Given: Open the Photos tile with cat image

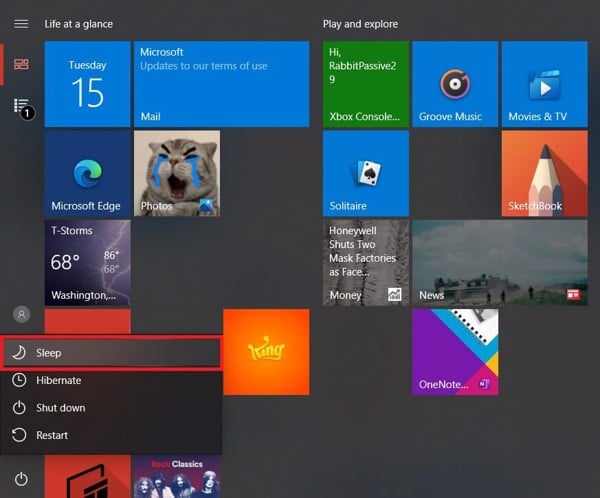Looking at the screenshot, I should pyautogui.click(x=177, y=173).
